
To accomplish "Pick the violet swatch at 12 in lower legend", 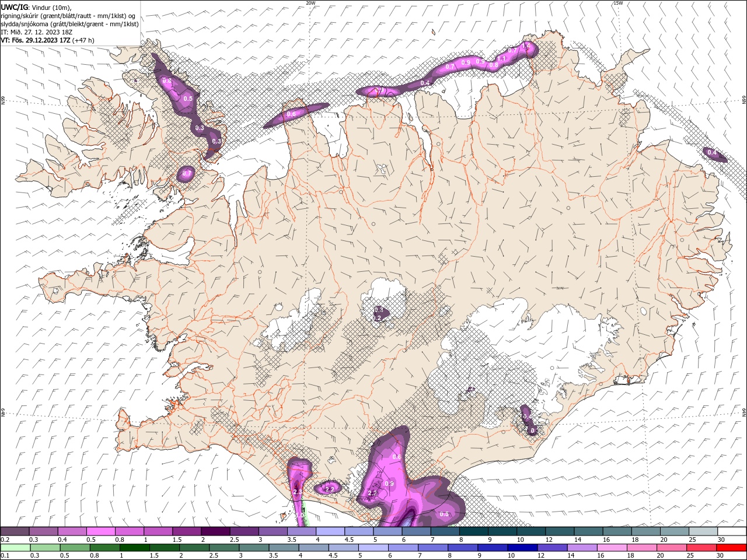I will [x=551, y=548].
